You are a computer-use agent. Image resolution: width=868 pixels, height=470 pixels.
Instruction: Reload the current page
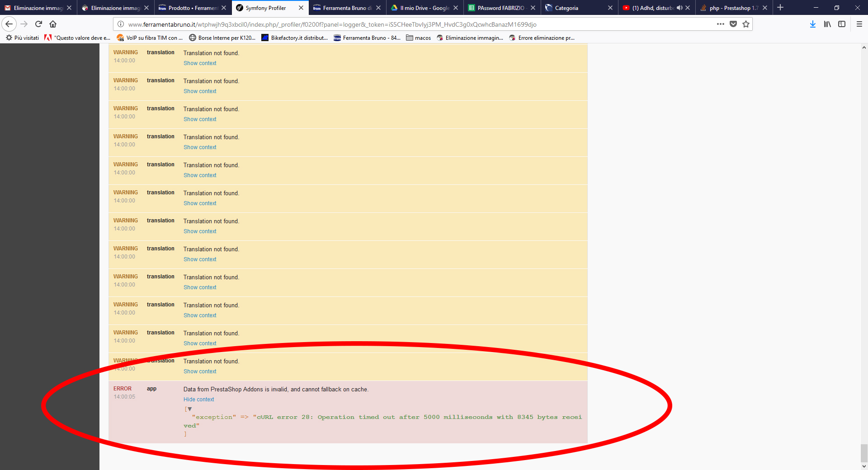pyautogui.click(x=38, y=24)
